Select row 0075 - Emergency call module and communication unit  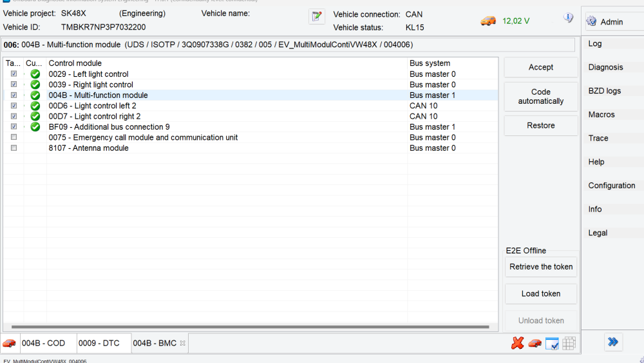tap(251, 137)
